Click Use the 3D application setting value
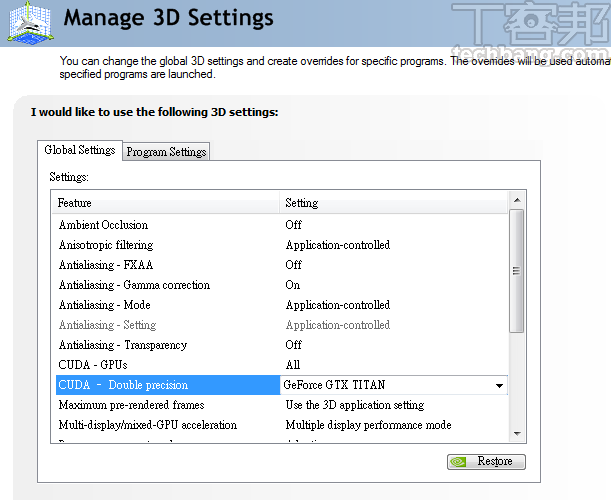The height and width of the screenshot is (500, 611). coord(355,405)
